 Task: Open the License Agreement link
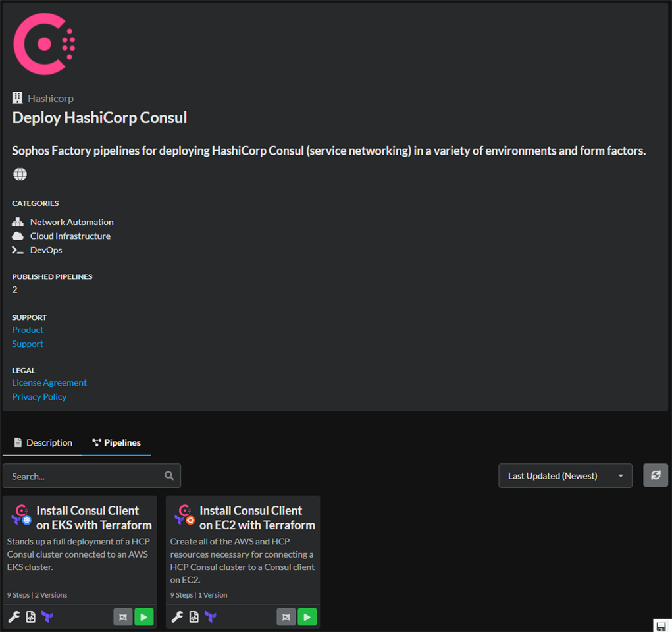(x=49, y=383)
